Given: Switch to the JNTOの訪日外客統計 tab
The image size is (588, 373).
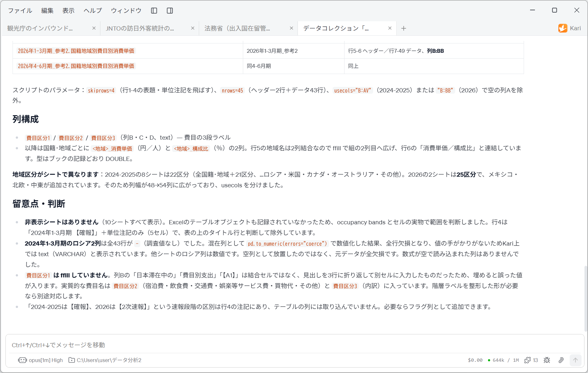Looking at the screenshot, I should click(140, 28).
